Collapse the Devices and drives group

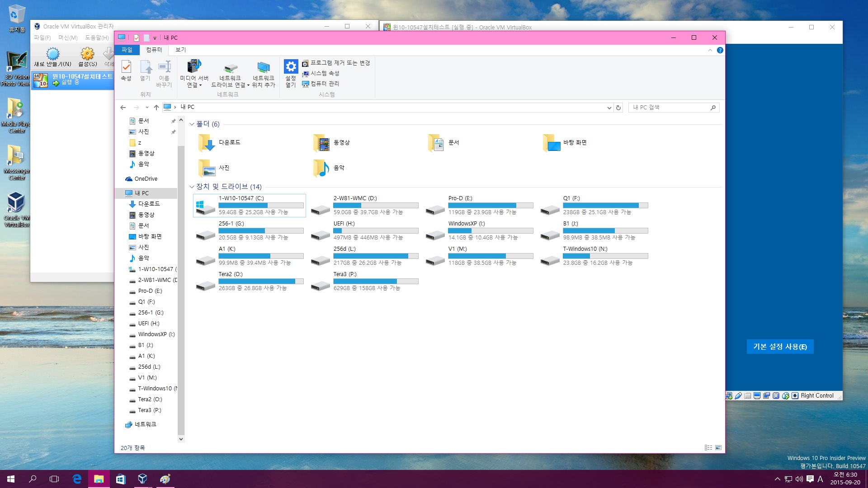pyautogui.click(x=192, y=187)
